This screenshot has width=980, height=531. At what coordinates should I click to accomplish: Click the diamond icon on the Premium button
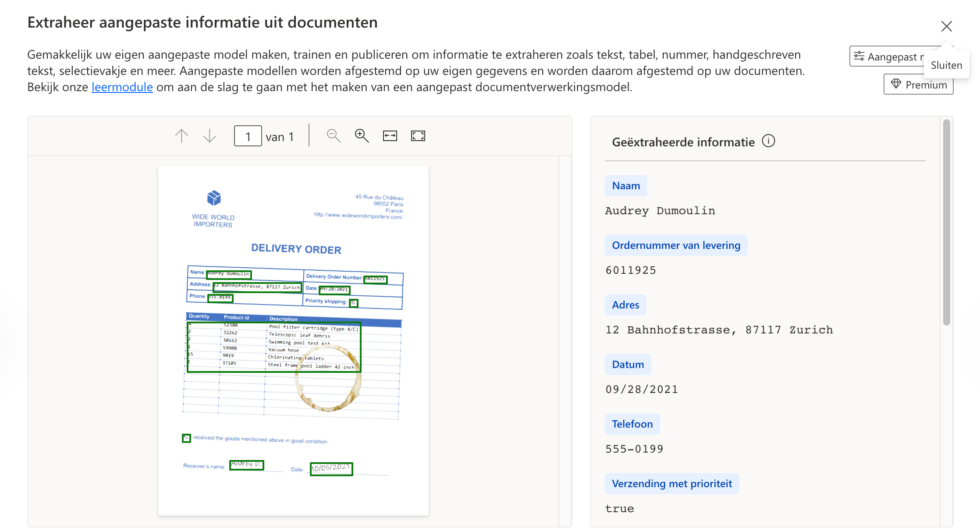pyautogui.click(x=895, y=84)
